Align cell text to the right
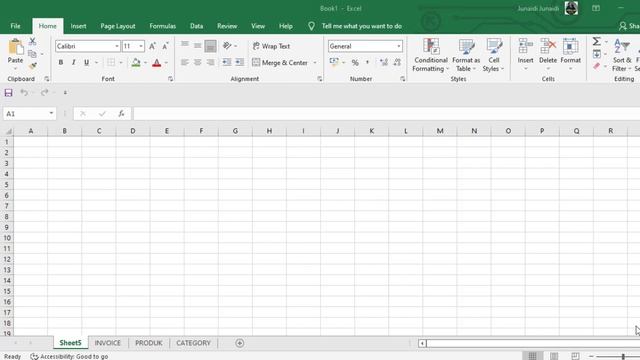This screenshot has width=640, height=360. 211,62
